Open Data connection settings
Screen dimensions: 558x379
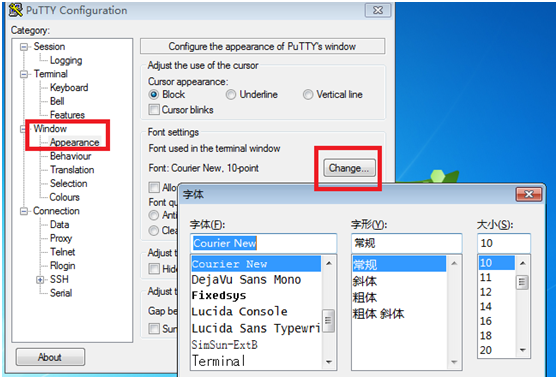[x=59, y=225]
